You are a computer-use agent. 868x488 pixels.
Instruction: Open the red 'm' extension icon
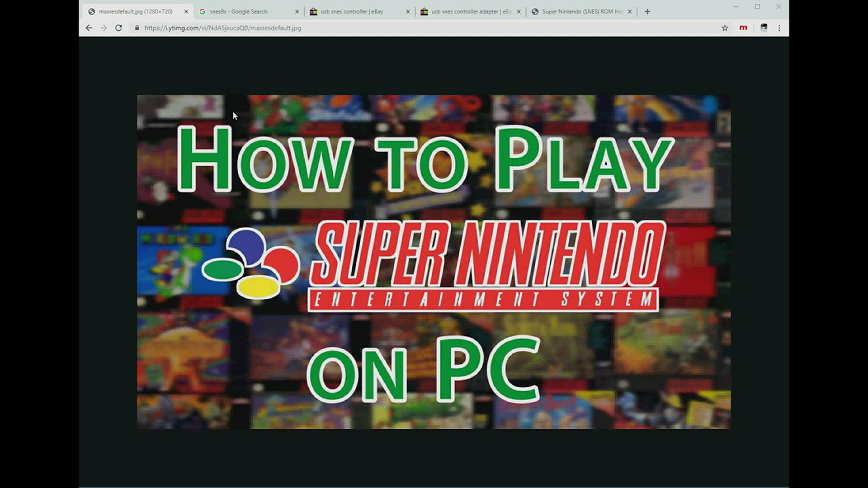click(x=743, y=28)
